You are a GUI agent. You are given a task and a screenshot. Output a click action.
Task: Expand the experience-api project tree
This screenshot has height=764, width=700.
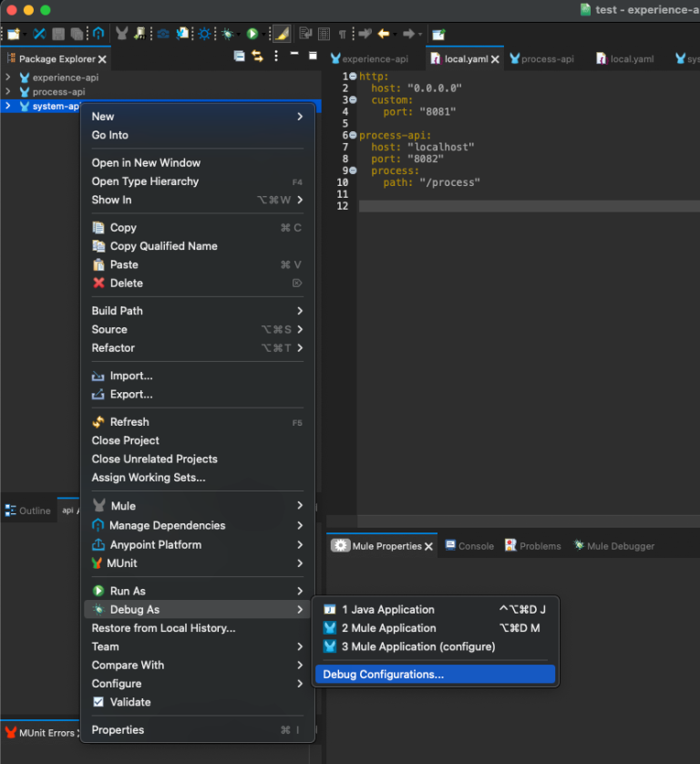(x=7, y=77)
